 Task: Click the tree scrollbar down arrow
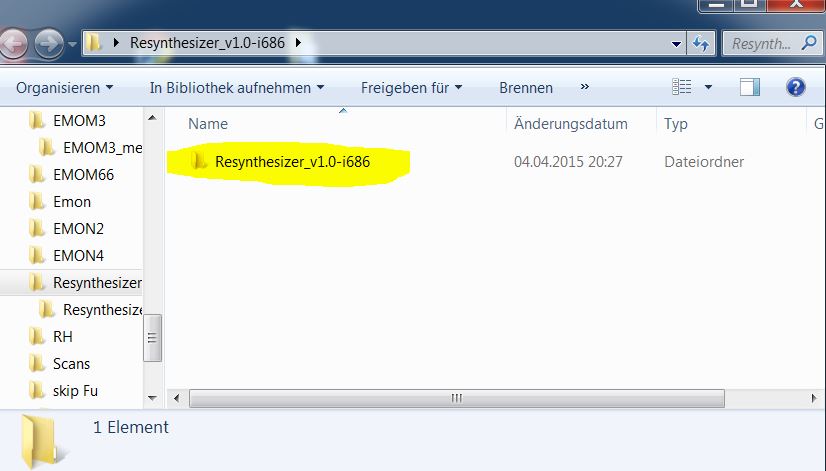click(152, 398)
